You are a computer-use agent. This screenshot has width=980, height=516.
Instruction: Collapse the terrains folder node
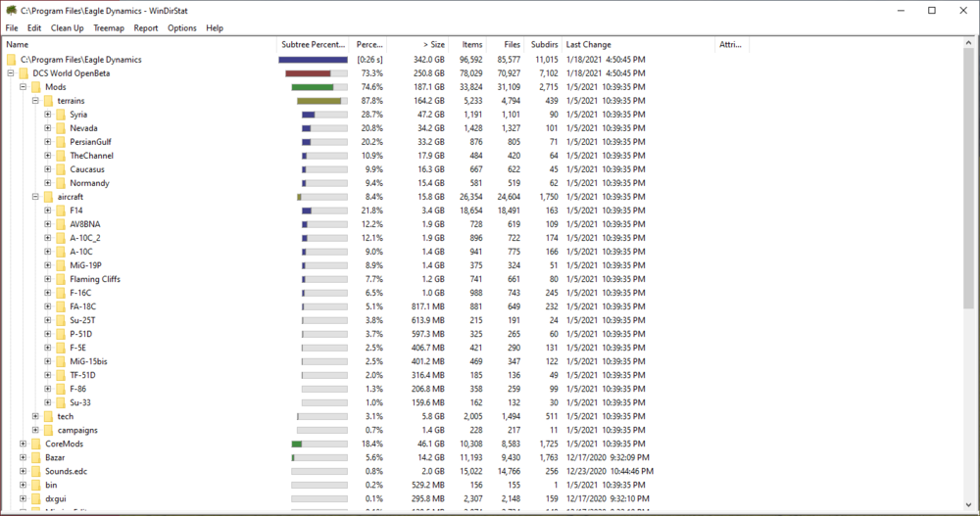click(35, 101)
